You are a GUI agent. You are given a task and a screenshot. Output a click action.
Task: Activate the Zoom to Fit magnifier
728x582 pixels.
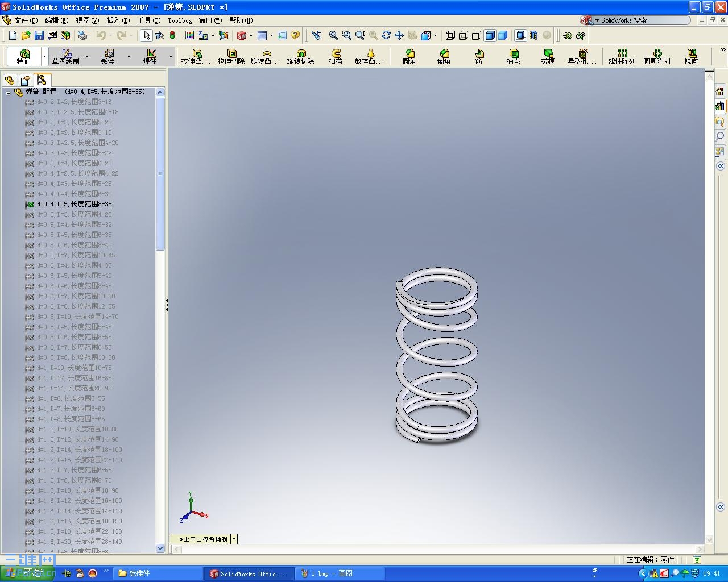(x=333, y=35)
